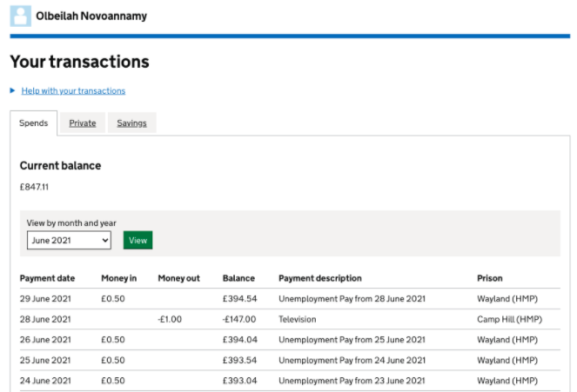The width and height of the screenshot is (577, 392).
Task: Click the Olbeilah Novoannamy username
Action: point(91,16)
